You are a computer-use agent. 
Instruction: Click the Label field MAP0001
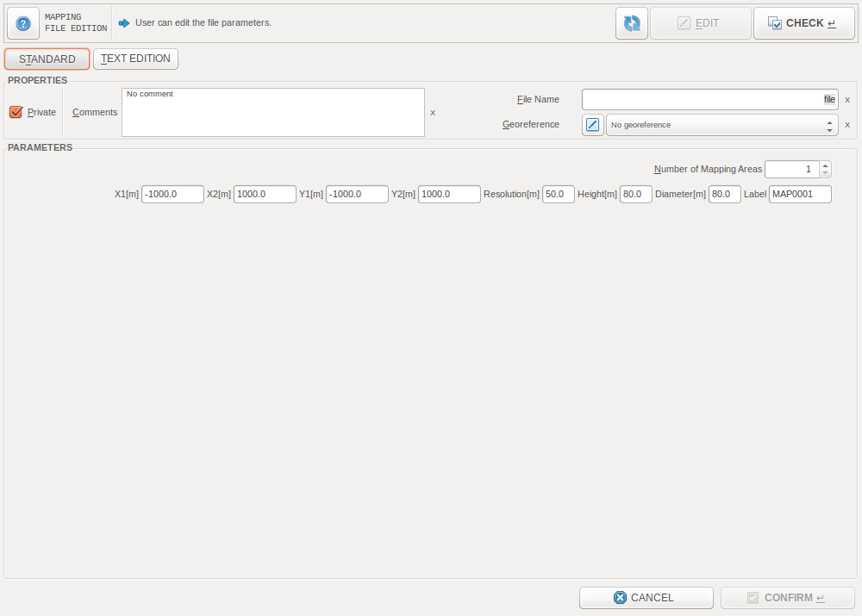pos(800,194)
